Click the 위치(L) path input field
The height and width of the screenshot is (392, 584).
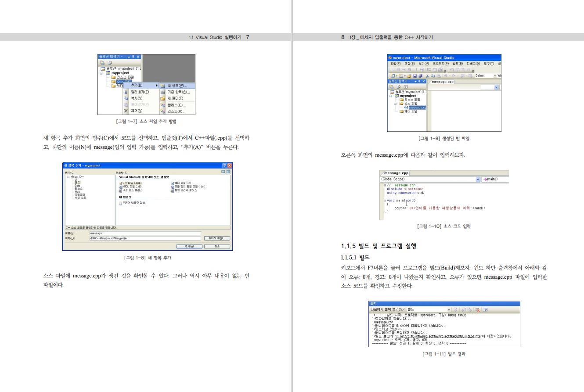point(145,238)
